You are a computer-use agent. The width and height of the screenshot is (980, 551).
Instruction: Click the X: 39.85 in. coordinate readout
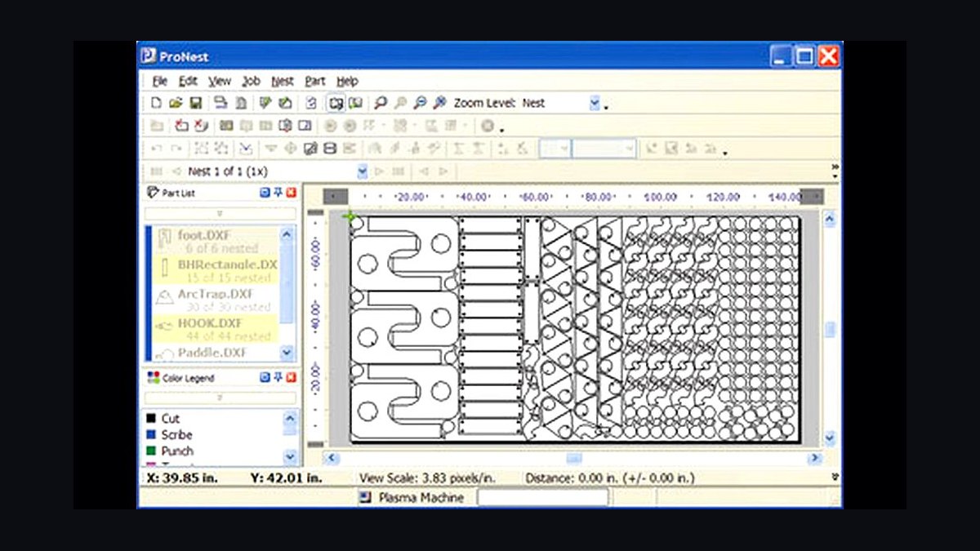(x=183, y=478)
